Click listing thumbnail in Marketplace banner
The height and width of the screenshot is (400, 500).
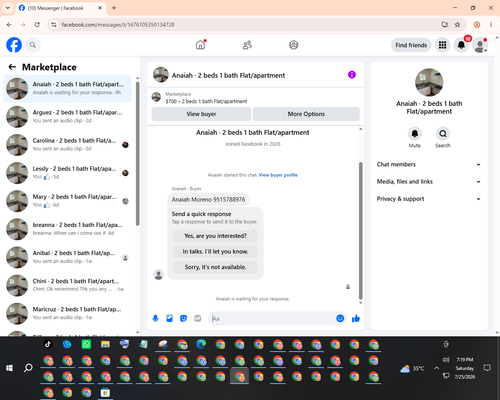[x=156, y=97]
